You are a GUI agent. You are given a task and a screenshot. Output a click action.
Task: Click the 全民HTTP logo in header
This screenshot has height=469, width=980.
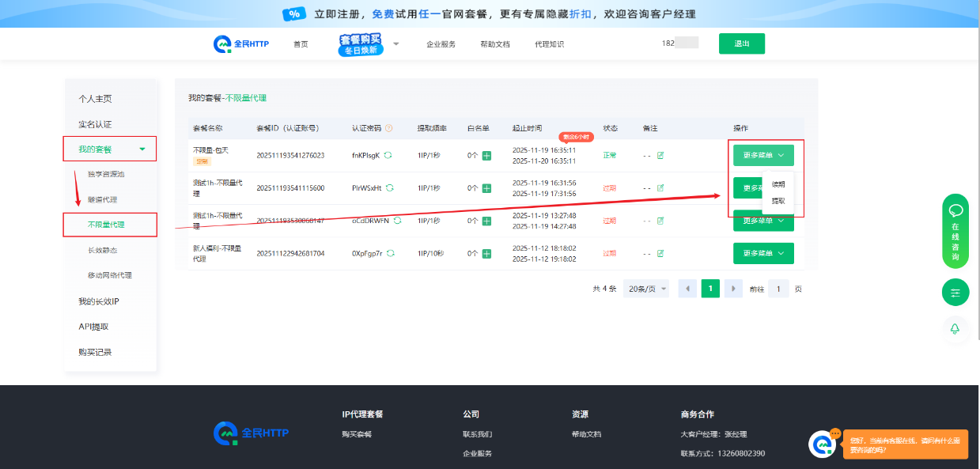tap(241, 43)
